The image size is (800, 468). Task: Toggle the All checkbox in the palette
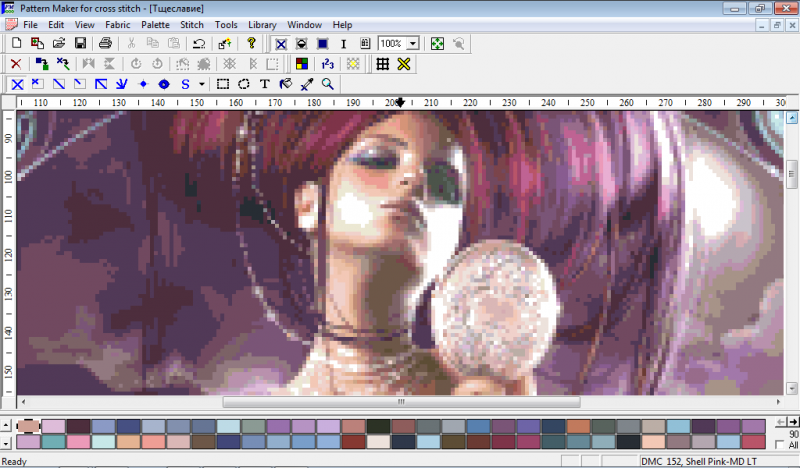(x=779, y=445)
